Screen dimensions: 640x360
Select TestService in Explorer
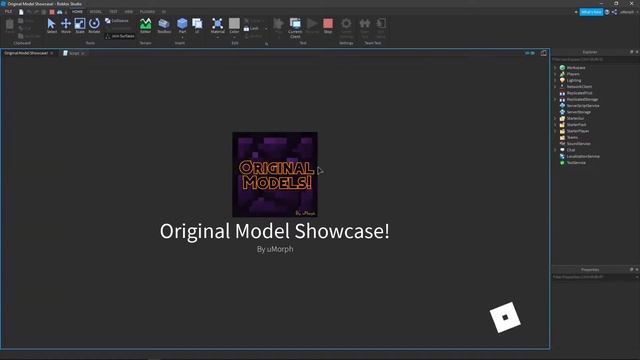tap(576, 162)
